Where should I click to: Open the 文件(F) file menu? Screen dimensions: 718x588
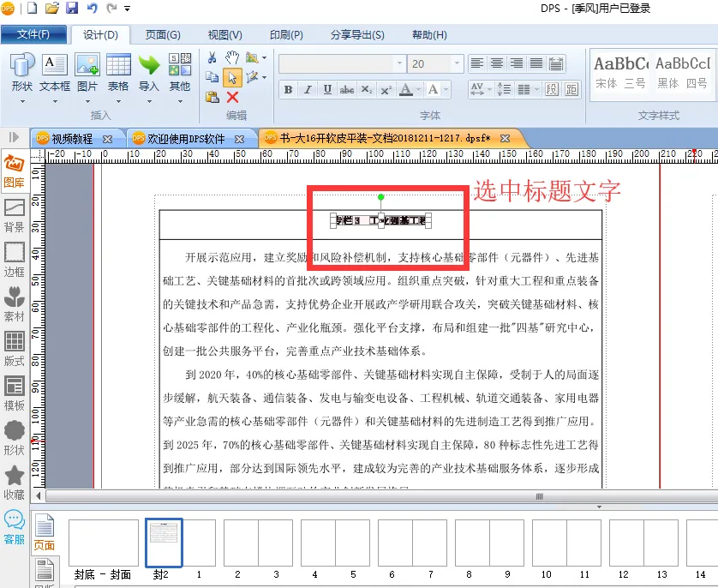point(33,35)
